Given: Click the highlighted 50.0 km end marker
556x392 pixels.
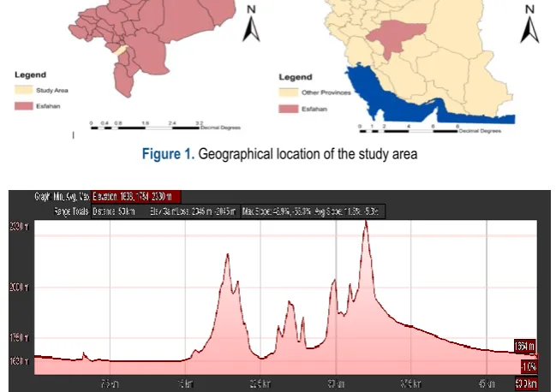Looking at the screenshot, I should click(x=526, y=383).
